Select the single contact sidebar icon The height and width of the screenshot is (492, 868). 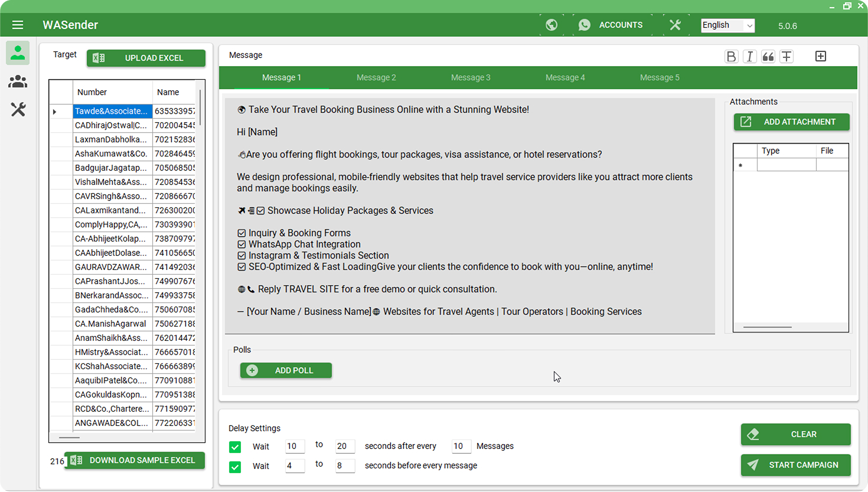point(18,53)
